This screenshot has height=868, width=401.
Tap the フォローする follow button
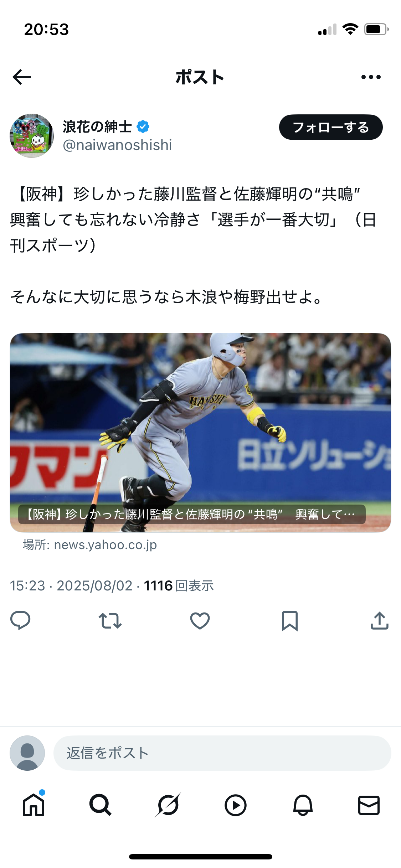coord(331,127)
